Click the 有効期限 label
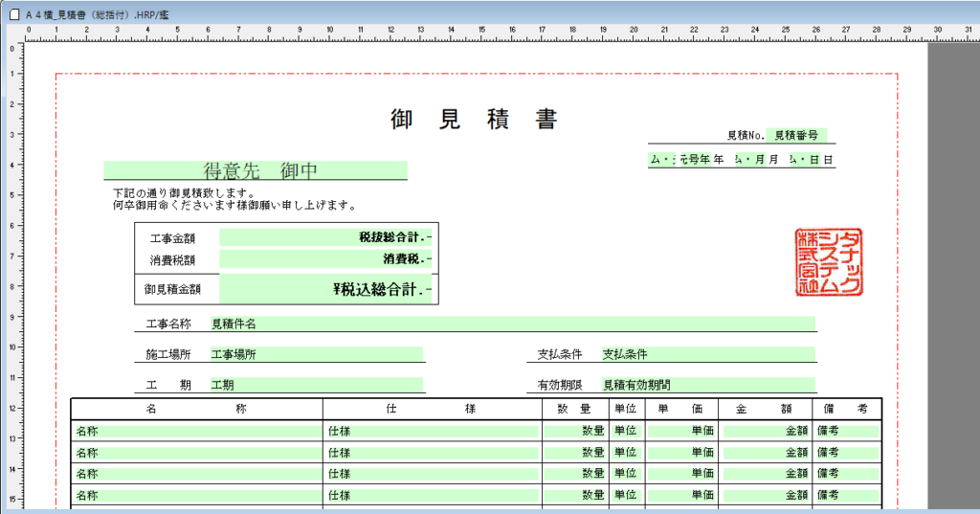 click(x=559, y=385)
